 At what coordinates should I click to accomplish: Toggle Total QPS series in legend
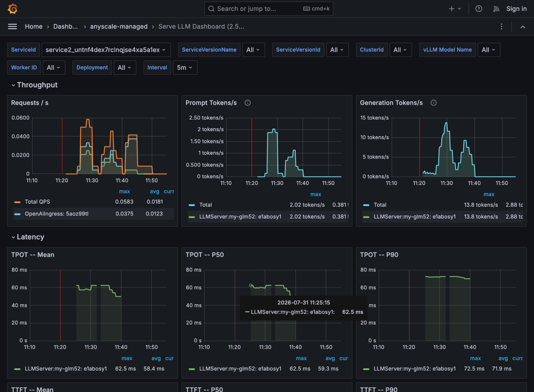[x=37, y=202]
